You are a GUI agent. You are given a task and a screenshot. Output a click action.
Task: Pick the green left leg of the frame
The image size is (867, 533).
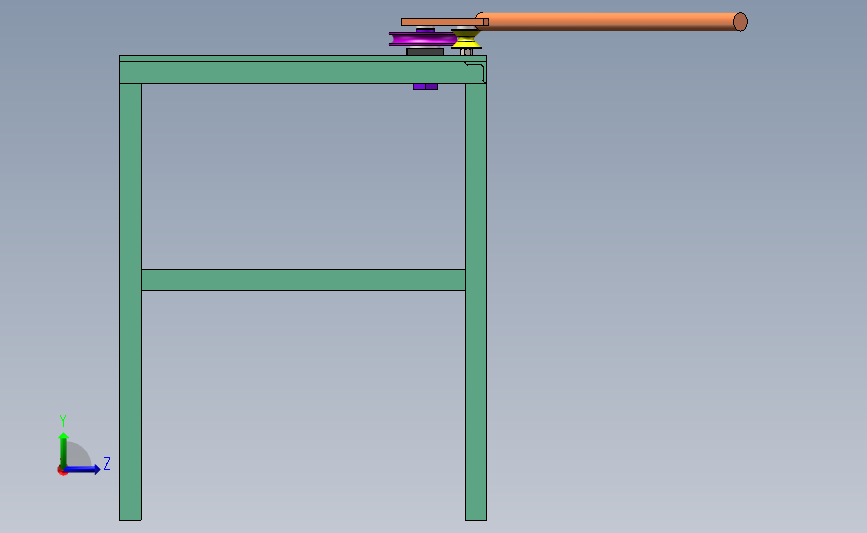click(x=130, y=301)
